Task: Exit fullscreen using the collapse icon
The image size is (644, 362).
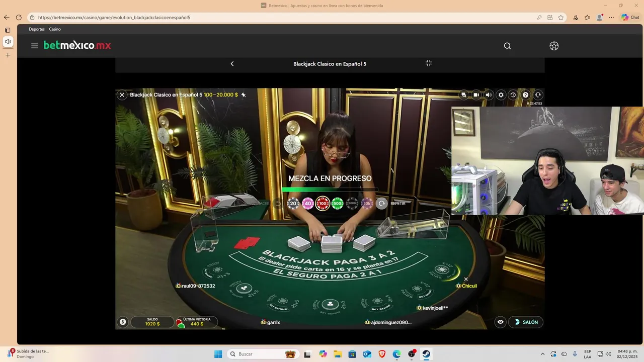Action: click(x=429, y=63)
